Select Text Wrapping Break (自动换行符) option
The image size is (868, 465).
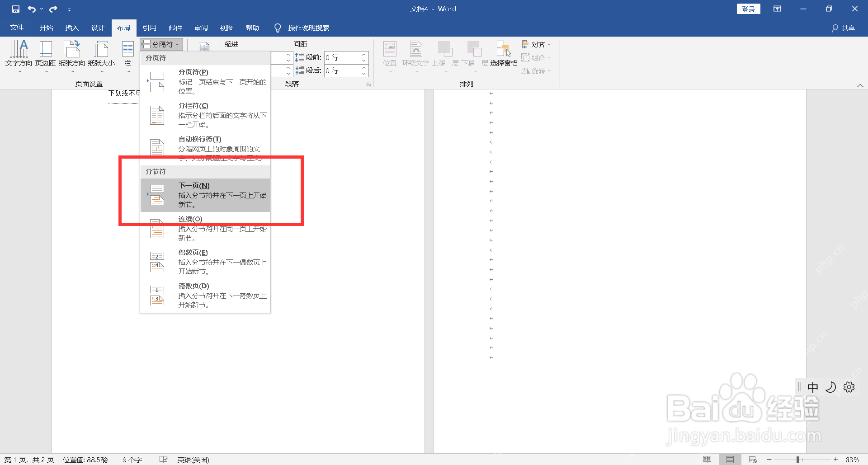click(205, 148)
